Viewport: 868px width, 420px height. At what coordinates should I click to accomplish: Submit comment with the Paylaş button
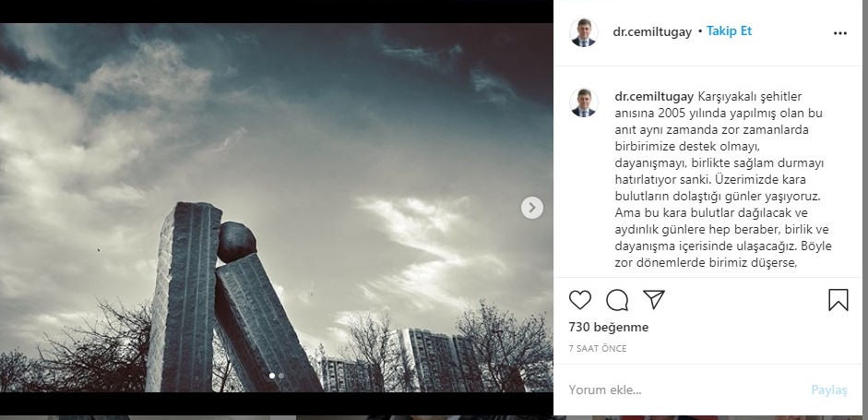click(x=828, y=390)
